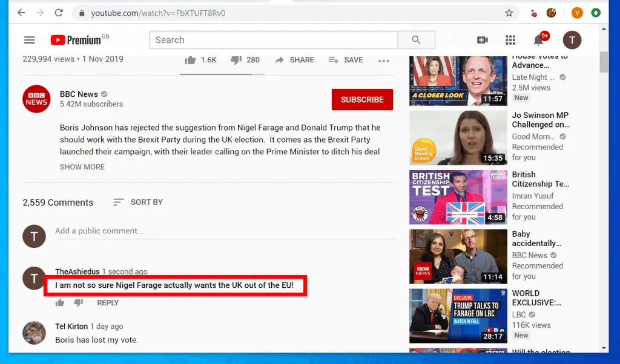The width and height of the screenshot is (620, 364).
Task: Dislike the video with thumbs down
Action: [x=234, y=59]
